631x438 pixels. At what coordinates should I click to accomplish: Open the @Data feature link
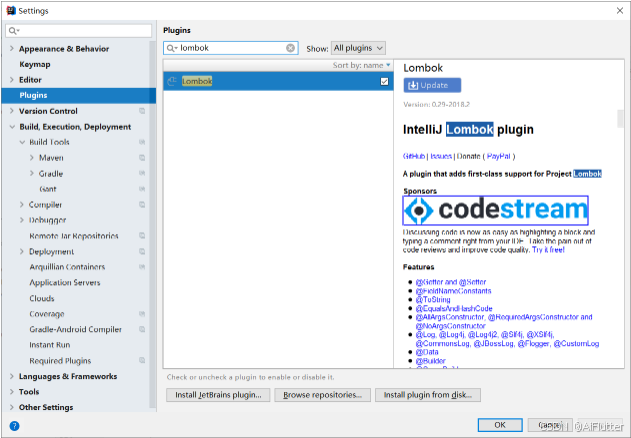(427, 352)
